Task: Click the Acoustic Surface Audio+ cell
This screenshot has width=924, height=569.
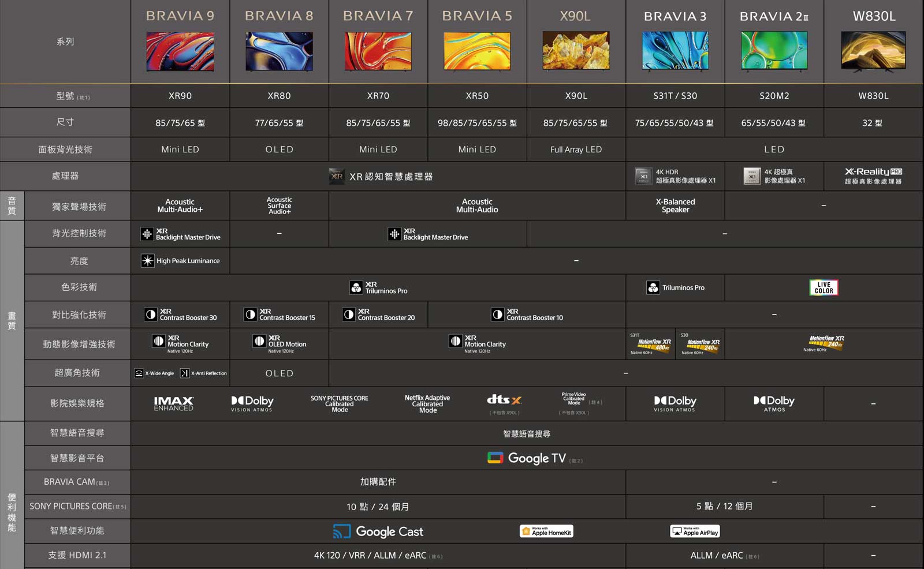Action: (x=279, y=206)
